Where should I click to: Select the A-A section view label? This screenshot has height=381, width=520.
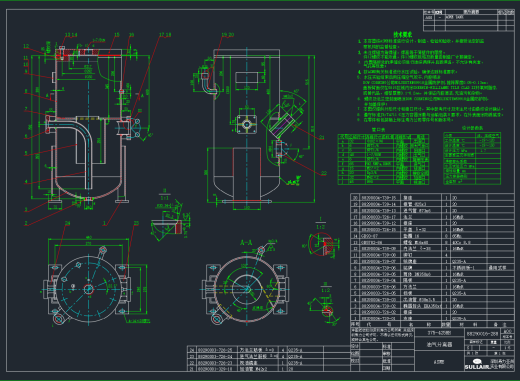pyautogui.click(x=246, y=243)
